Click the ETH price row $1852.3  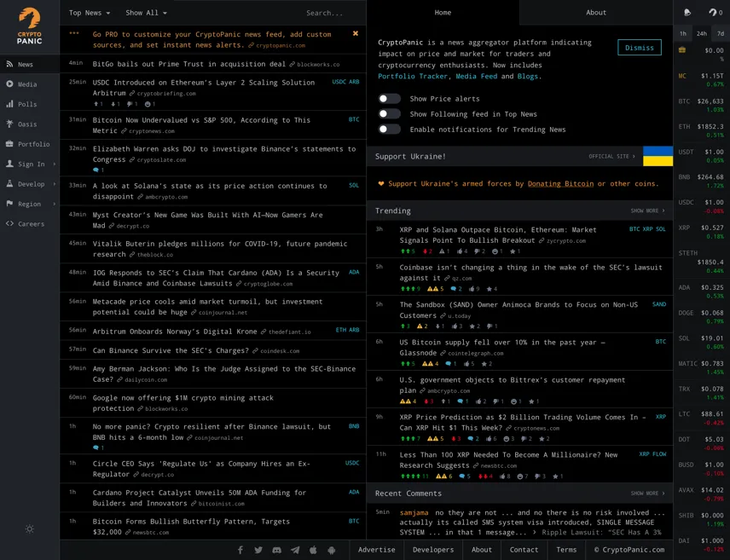tap(702, 130)
